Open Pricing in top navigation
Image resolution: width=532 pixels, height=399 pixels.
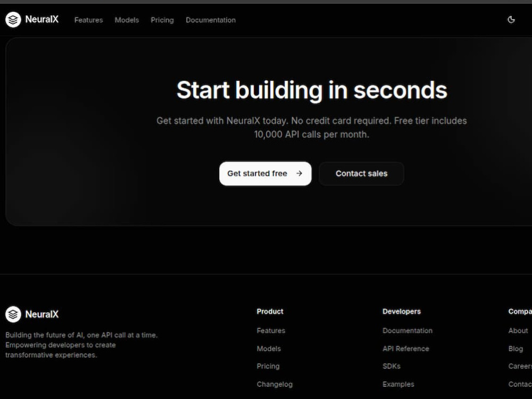pos(162,20)
